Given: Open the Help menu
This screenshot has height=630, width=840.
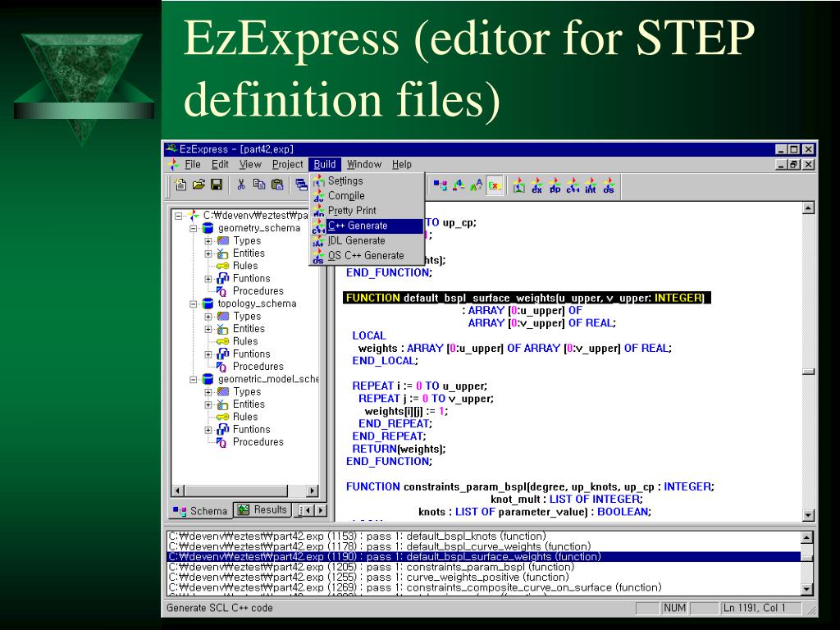Looking at the screenshot, I should (402, 164).
